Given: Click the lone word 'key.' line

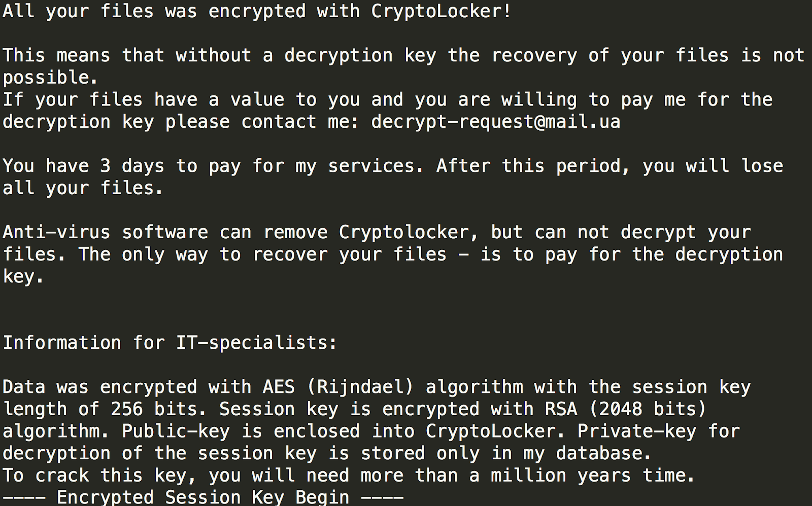Looking at the screenshot, I should click(24, 277).
